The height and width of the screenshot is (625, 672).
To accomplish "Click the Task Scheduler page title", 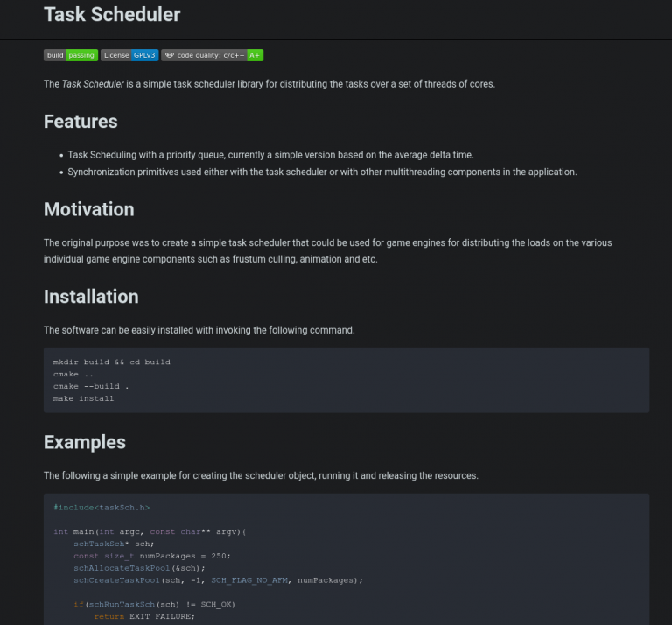I will click(x=112, y=15).
